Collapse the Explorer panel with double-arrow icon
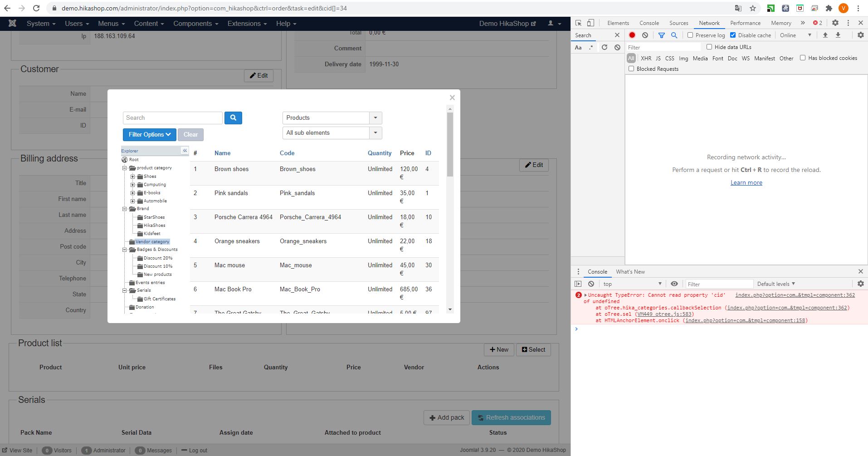The width and height of the screenshot is (868, 456). 185,151
